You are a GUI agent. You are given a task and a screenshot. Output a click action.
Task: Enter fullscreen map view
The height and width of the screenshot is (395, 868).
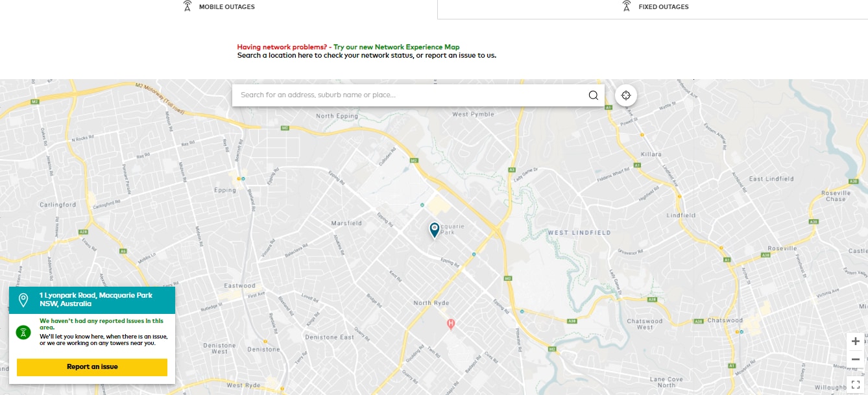coord(854,383)
